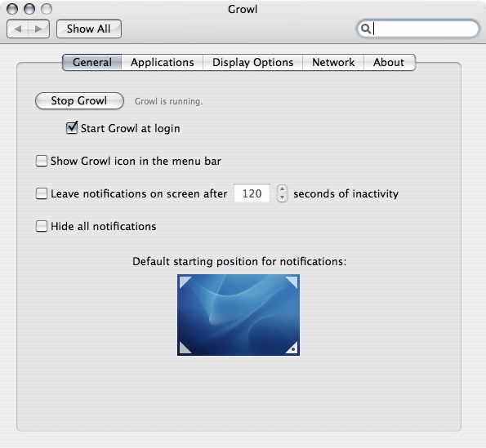Click the 120 seconds input field
Viewport: 486px width, 448px height.
252,193
